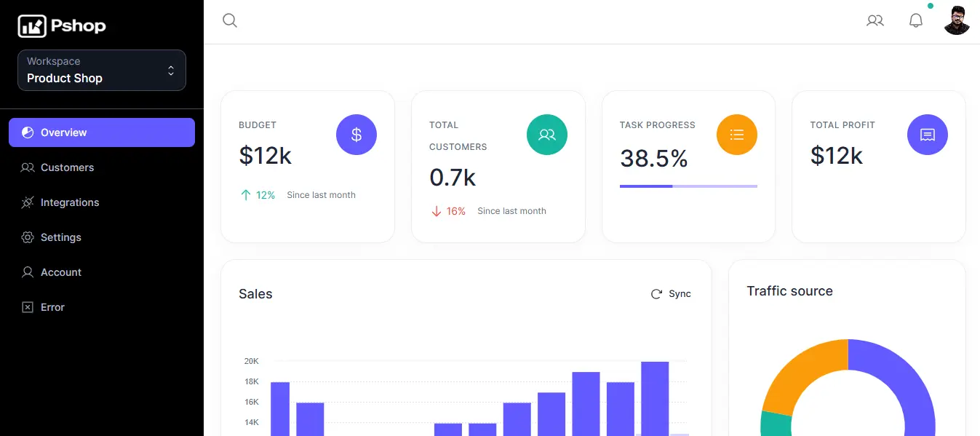Open the contacts people icon in header
980x436 pixels.
pyautogui.click(x=875, y=20)
